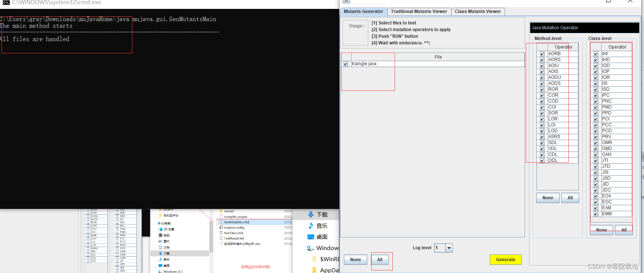Click the small 桌面 icon in tree

pyautogui.click(x=160, y=265)
